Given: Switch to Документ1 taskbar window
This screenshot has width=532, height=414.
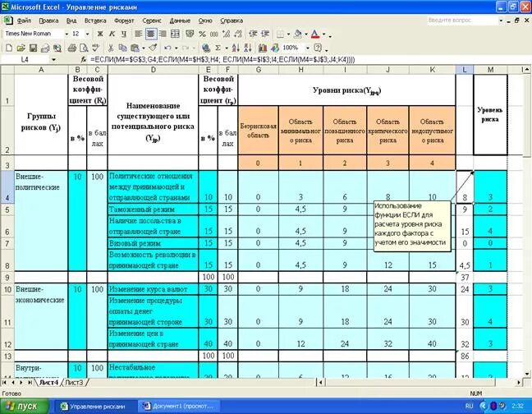Looking at the screenshot, I should (x=179, y=406).
